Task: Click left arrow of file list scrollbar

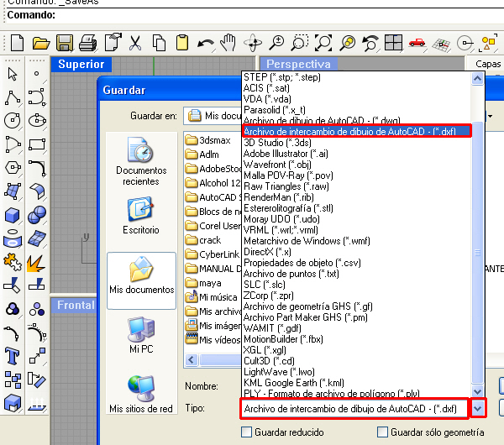Action: 192,360
